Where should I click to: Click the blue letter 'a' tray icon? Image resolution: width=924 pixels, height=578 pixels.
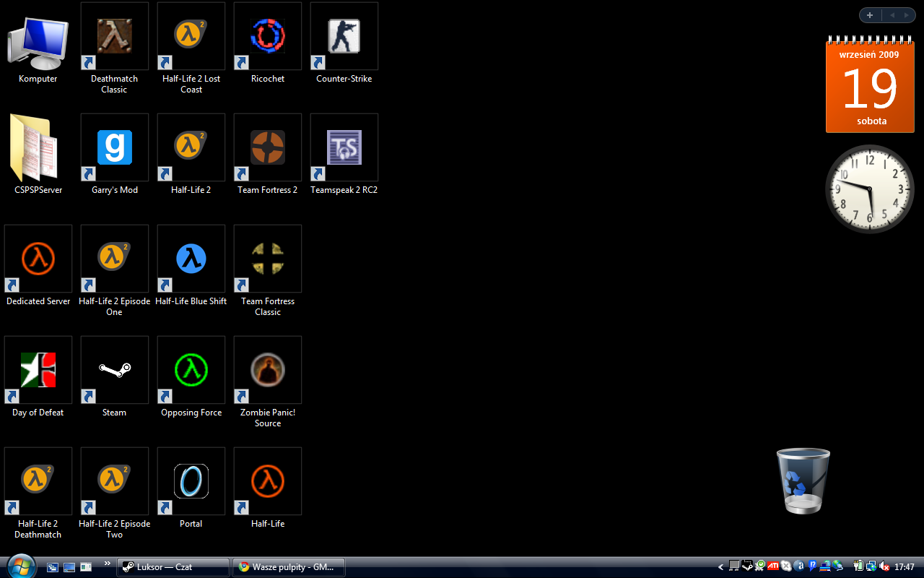point(799,566)
